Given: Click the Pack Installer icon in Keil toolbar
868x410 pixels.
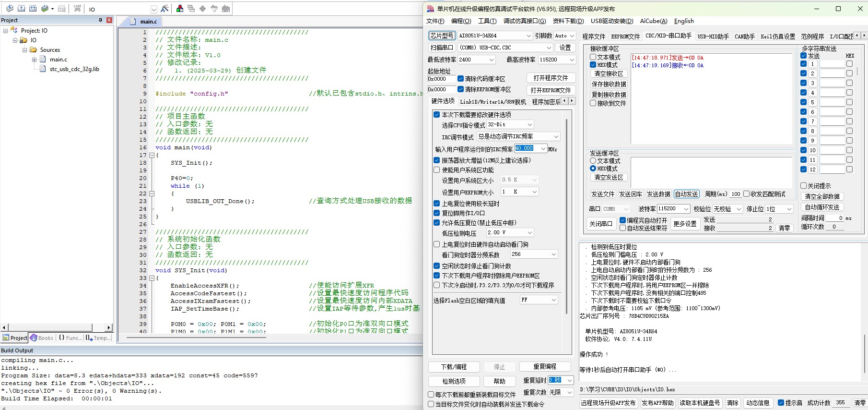Looking at the screenshot, I should click(x=226, y=9).
